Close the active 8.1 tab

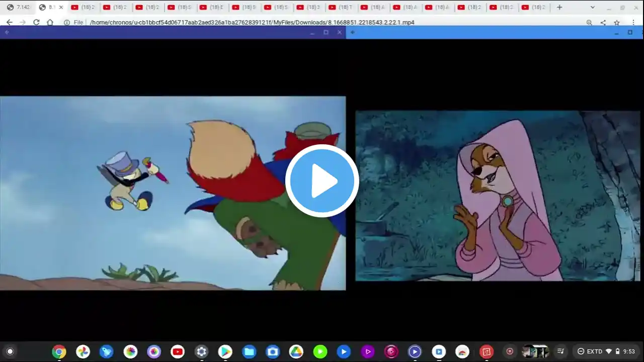point(61,7)
